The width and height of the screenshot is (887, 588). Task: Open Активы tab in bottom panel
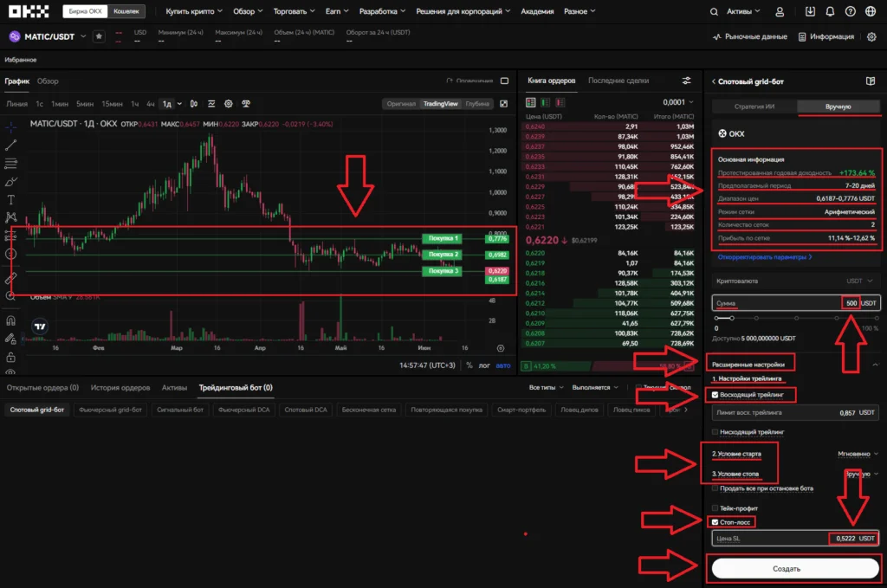point(174,387)
